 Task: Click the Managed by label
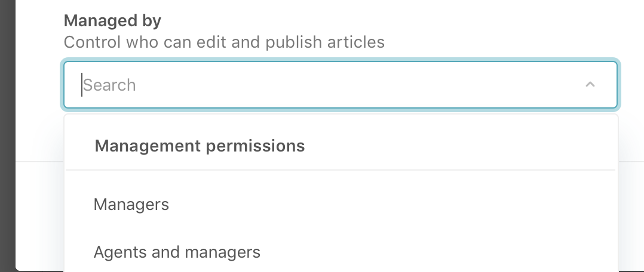point(112,21)
